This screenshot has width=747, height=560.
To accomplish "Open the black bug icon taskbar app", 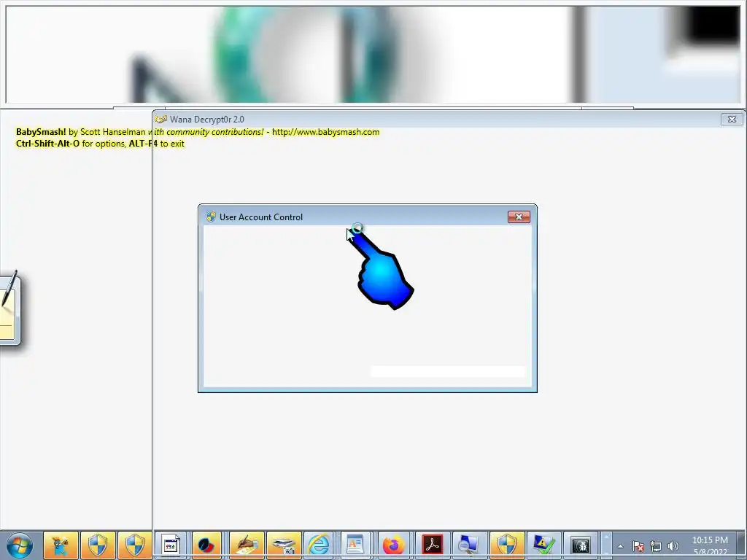I will click(581, 545).
